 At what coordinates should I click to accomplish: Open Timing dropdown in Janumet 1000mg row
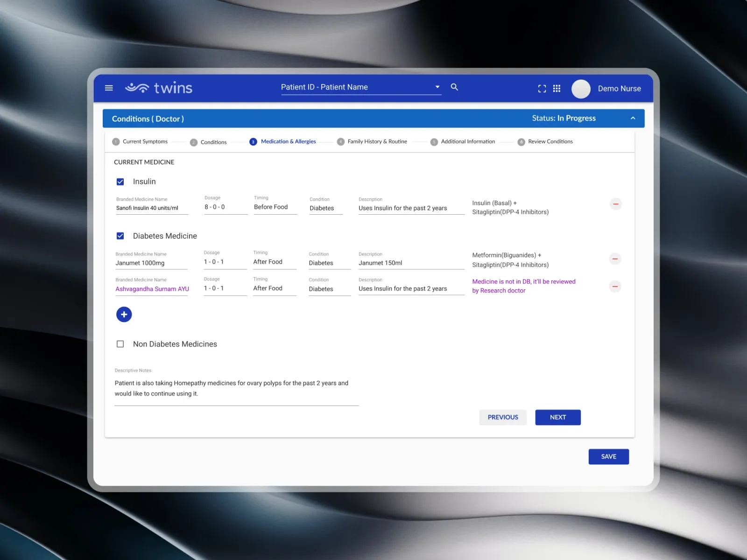coord(275,260)
